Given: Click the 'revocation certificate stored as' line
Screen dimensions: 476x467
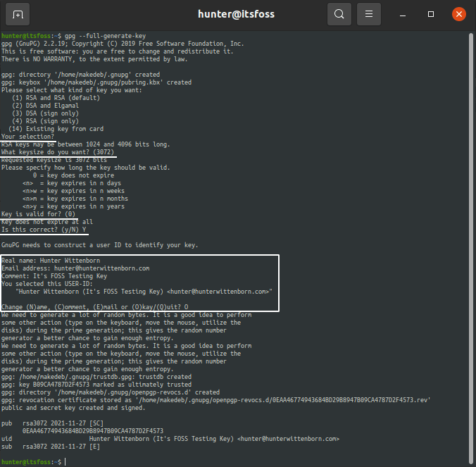Looking at the screenshot, I should (x=216, y=400).
